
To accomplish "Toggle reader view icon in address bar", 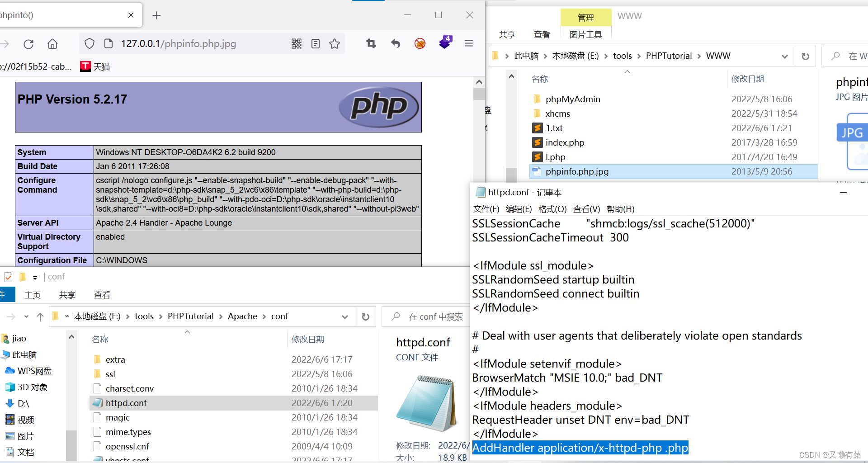I will (316, 43).
